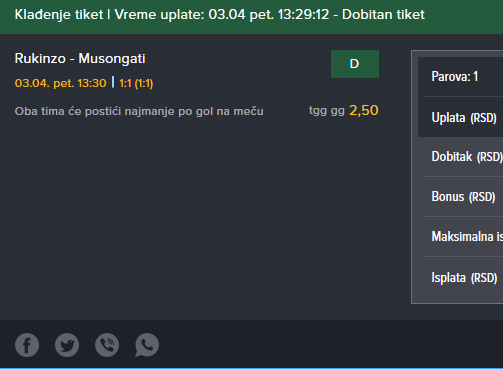503x369 pixels.
Task: Select the Bonus (RSD) row
Action: click(x=460, y=197)
